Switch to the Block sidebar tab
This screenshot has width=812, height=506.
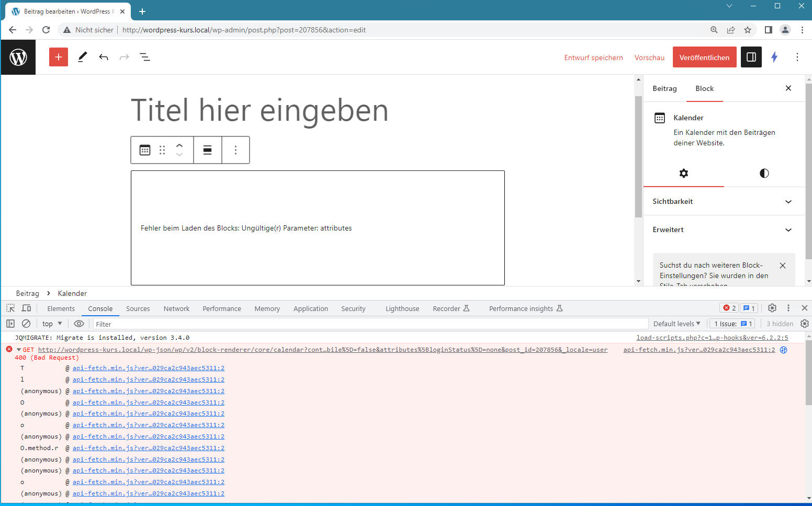(705, 88)
